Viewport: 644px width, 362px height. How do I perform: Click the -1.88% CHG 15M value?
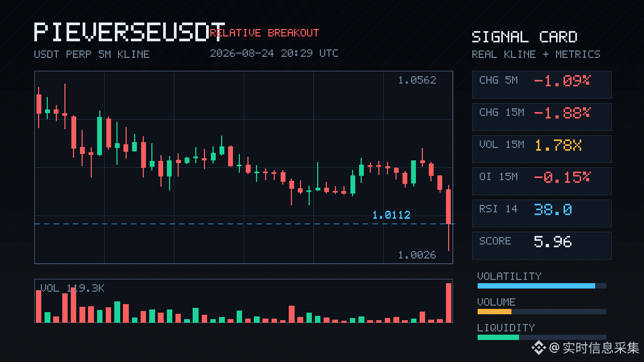click(x=562, y=113)
